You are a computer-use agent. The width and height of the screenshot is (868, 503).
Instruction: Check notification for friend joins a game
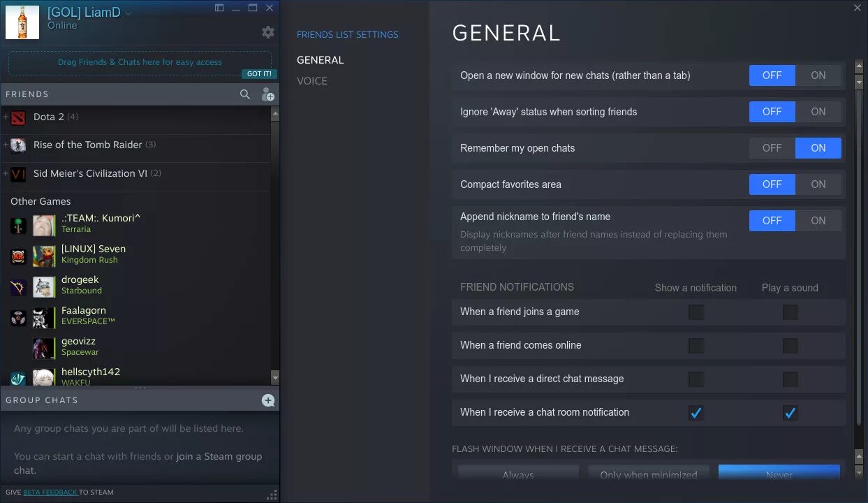696,312
